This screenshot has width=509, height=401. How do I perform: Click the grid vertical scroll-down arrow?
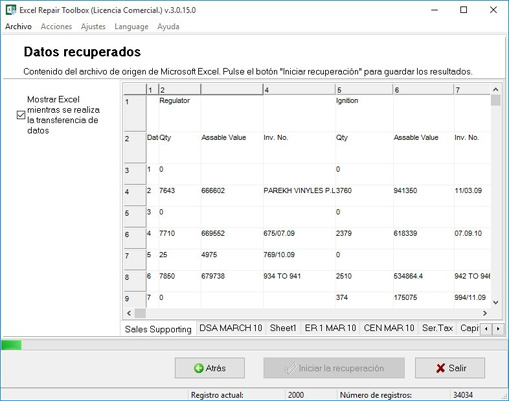496,302
